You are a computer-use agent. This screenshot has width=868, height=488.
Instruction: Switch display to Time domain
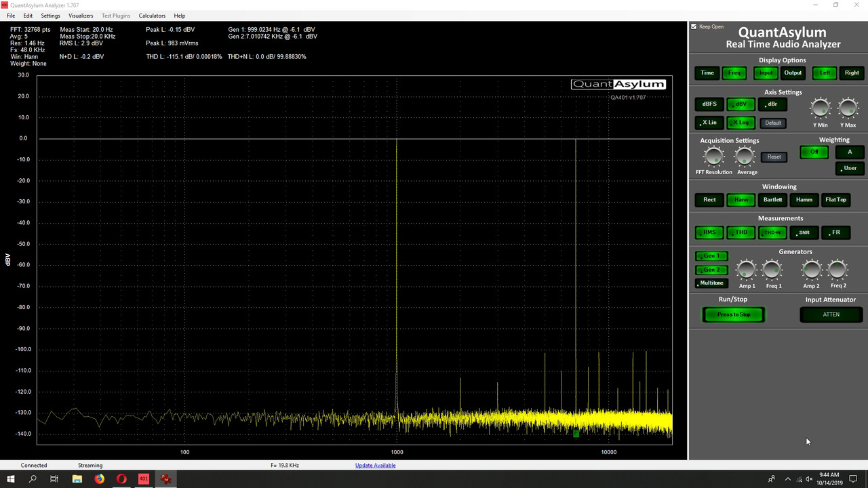[x=707, y=73]
